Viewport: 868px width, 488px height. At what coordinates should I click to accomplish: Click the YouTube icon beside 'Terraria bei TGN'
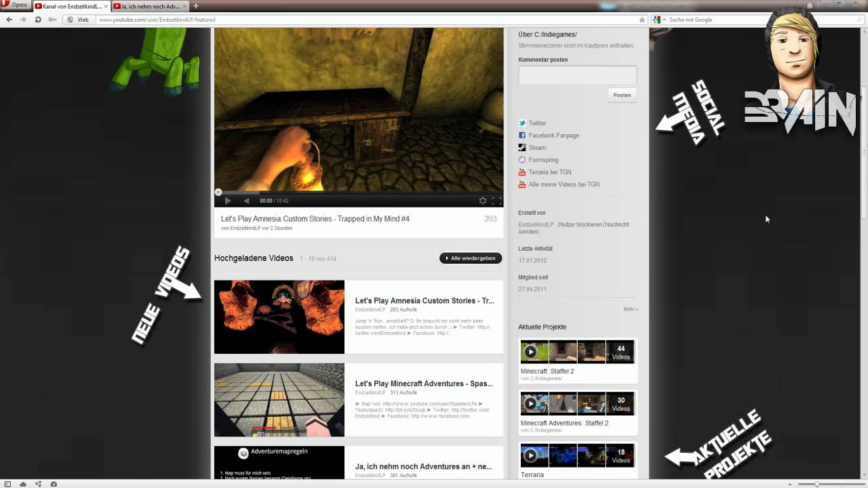522,172
